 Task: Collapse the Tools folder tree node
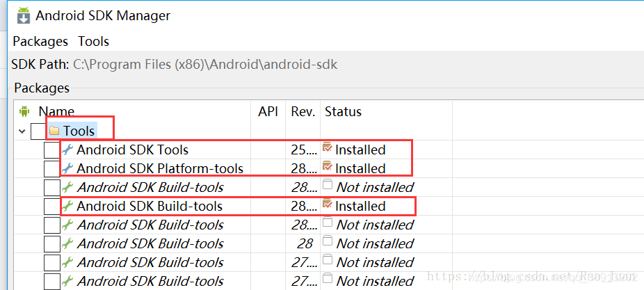point(22,131)
